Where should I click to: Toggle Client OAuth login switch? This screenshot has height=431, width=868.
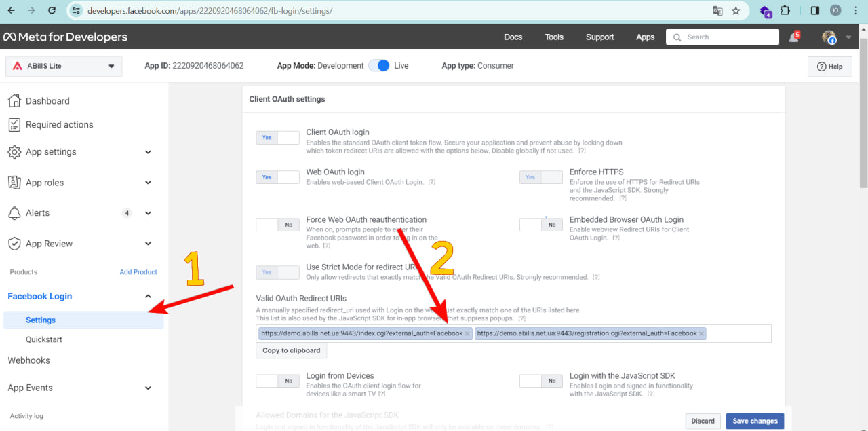click(x=277, y=138)
